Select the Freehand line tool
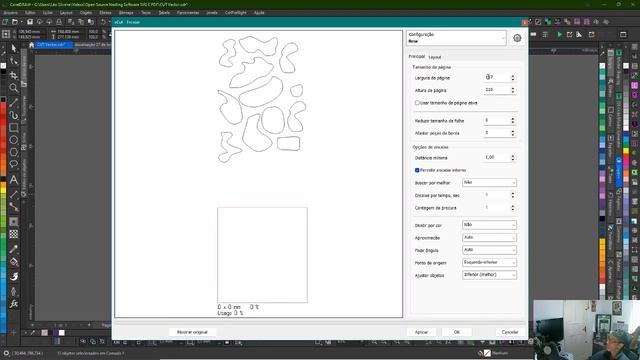Viewport: 640px width, 360px height. click(13, 102)
